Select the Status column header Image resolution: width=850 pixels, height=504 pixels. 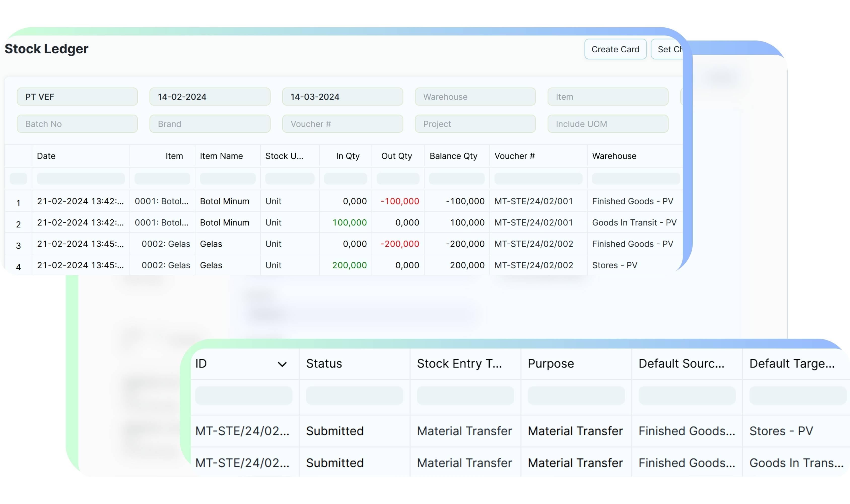[x=324, y=363]
